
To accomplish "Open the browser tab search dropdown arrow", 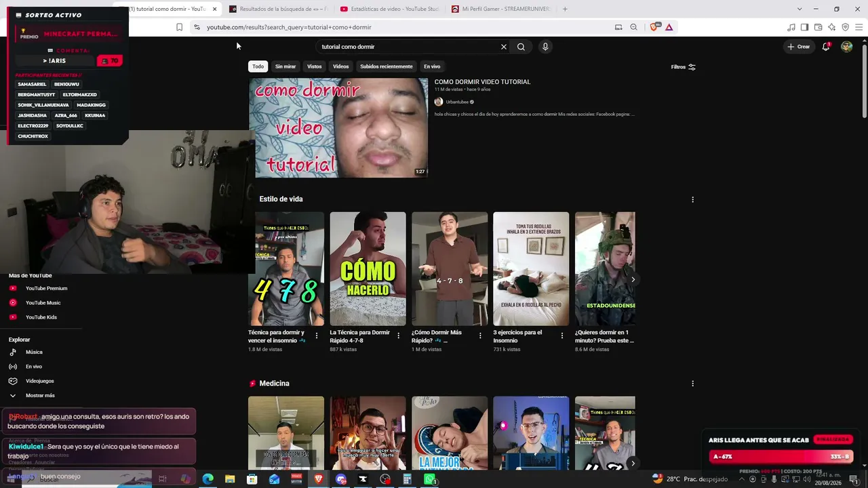I will pos(800,9).
